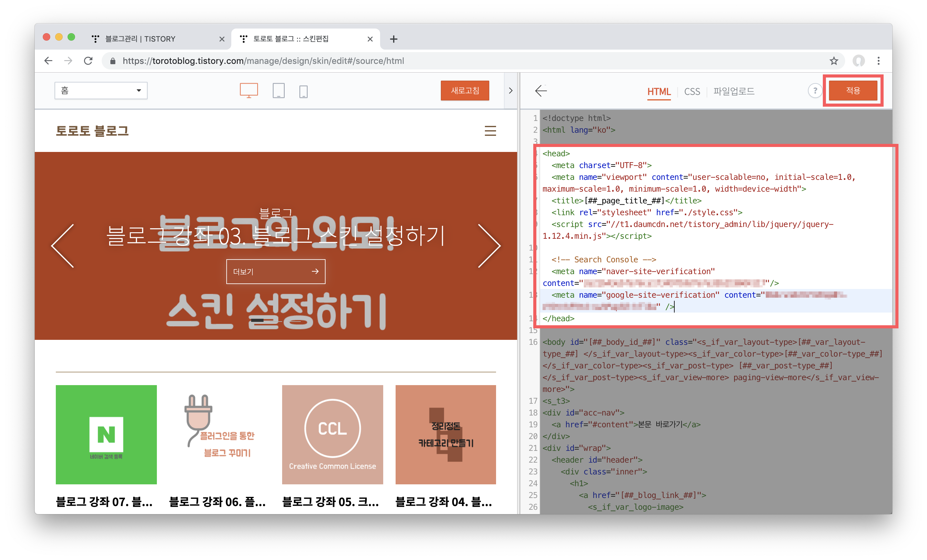This screenshot has width=927, height=560.
Task: Click the 토로토 블로그 blog title
Action: pos(92,131)
